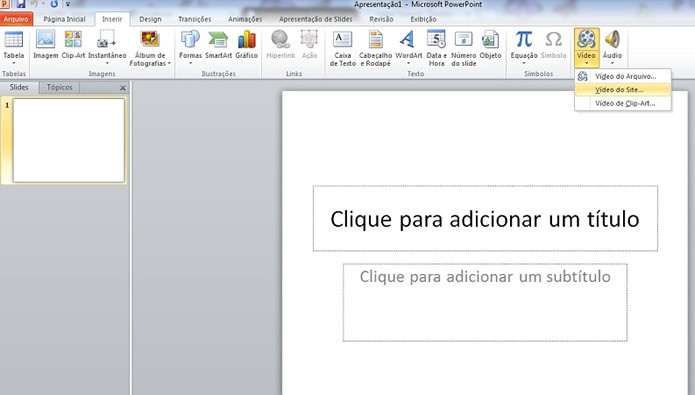Open Cabeçalho e Rodapé settings
The width and height of the screenshot is (695, 395).
pyautogui.click(x=375, y=48)
